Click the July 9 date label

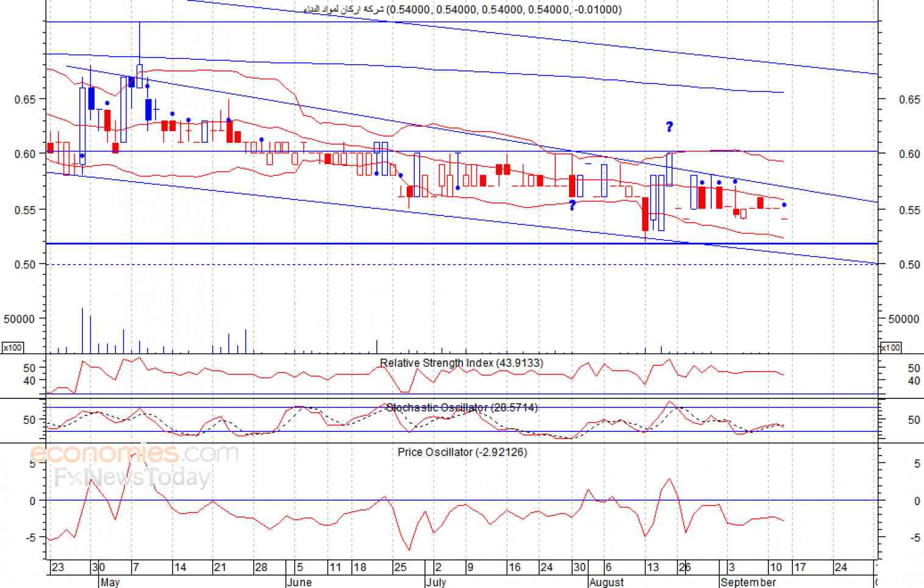coord(470,567)
